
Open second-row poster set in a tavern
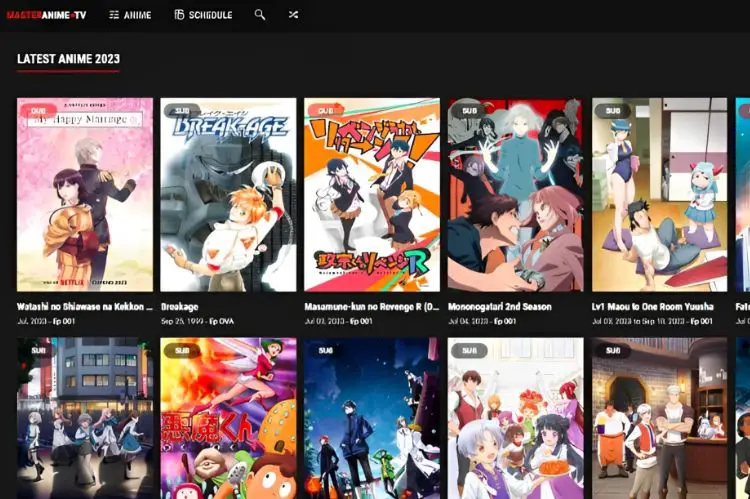[660, 418]
